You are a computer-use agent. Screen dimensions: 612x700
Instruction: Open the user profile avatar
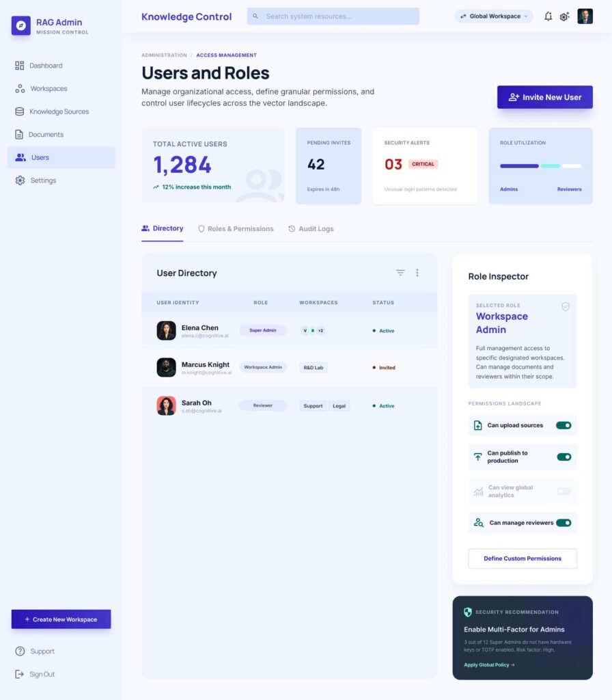pyautogui.click(x=585, y=16)
